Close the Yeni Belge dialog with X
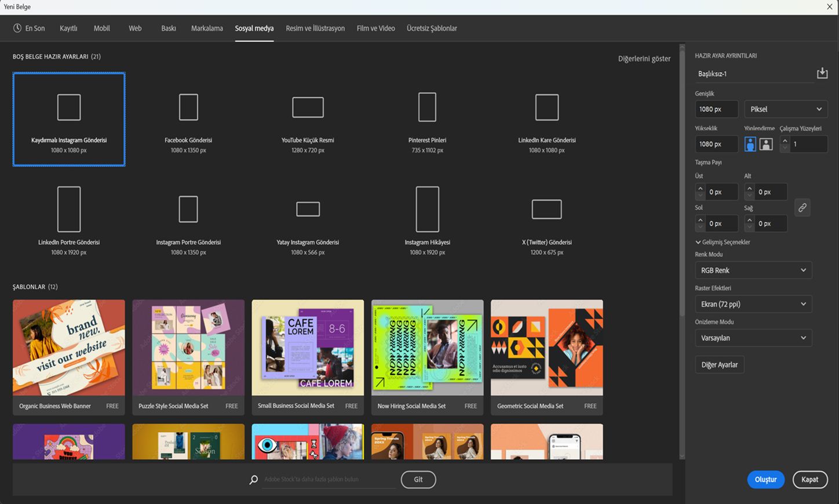This screenshot has height=504, width=839. click(830, 7)
